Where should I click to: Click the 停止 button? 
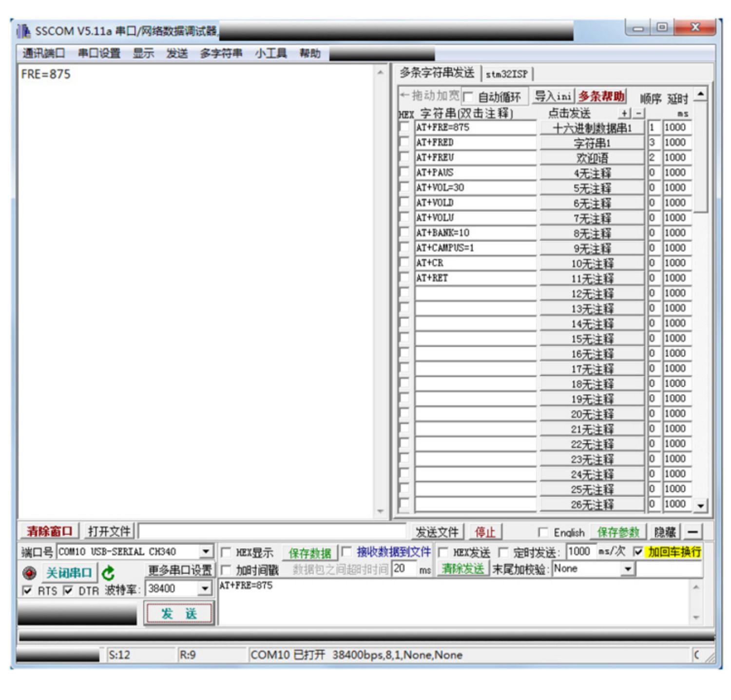[485, 532]
